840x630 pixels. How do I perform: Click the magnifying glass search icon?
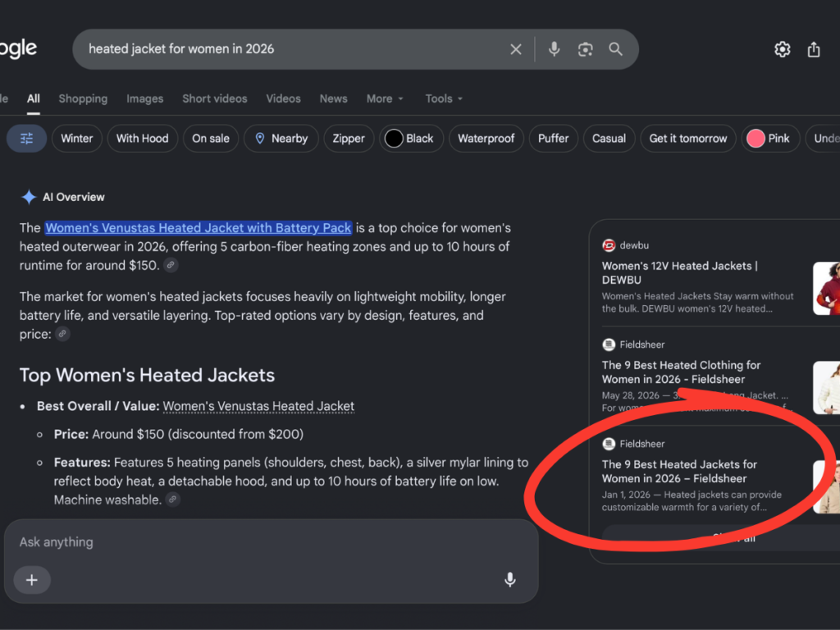click(615, 49)
